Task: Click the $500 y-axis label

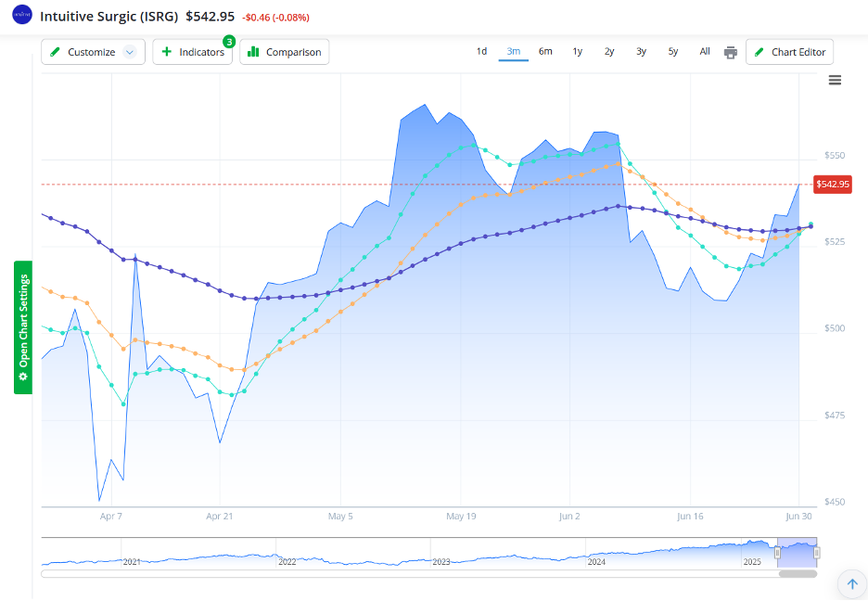Action: click(835, 328)
